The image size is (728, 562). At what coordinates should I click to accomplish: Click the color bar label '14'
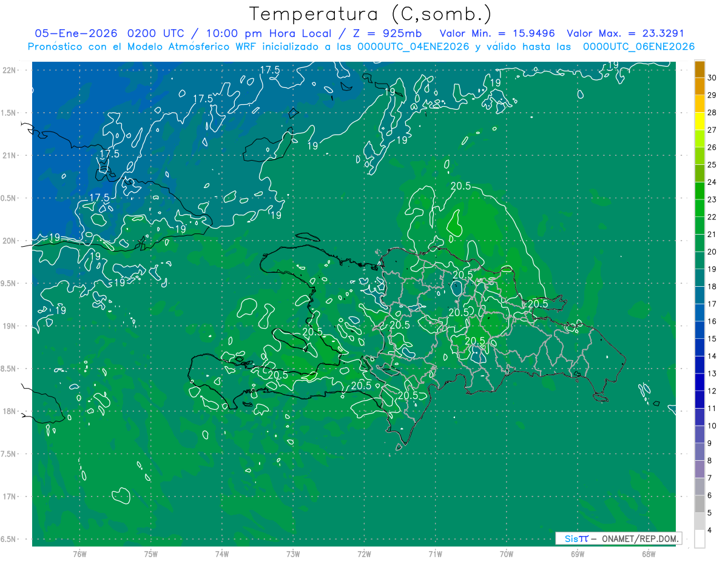[712, 356]
